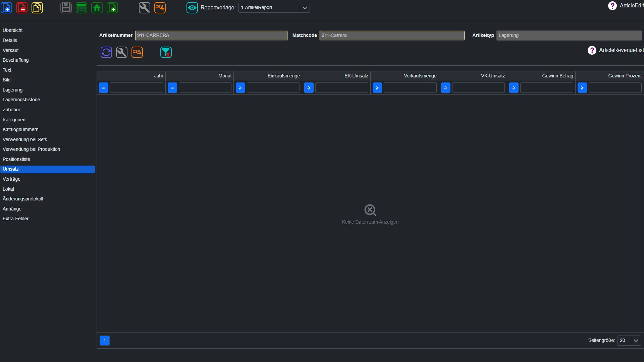Go to page 1
The height and width of the screenshot is (362, 644).
tap(105, 341)
